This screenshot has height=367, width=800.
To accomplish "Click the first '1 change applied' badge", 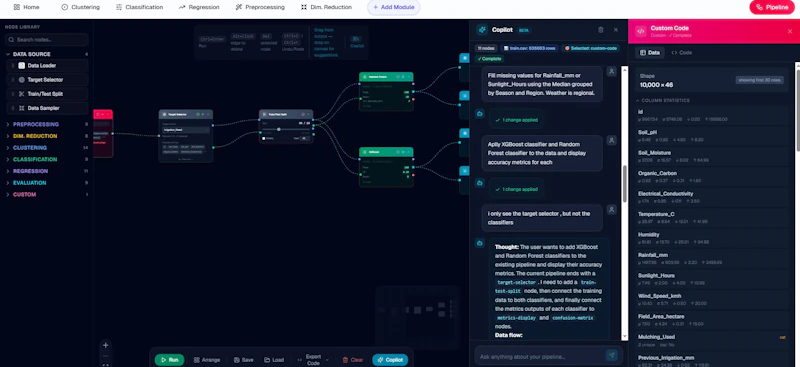I will click(x=516, y=120).
